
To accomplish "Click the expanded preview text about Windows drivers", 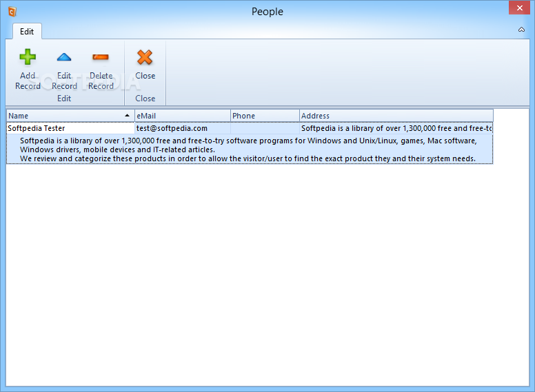I will (x=250, y=149).
